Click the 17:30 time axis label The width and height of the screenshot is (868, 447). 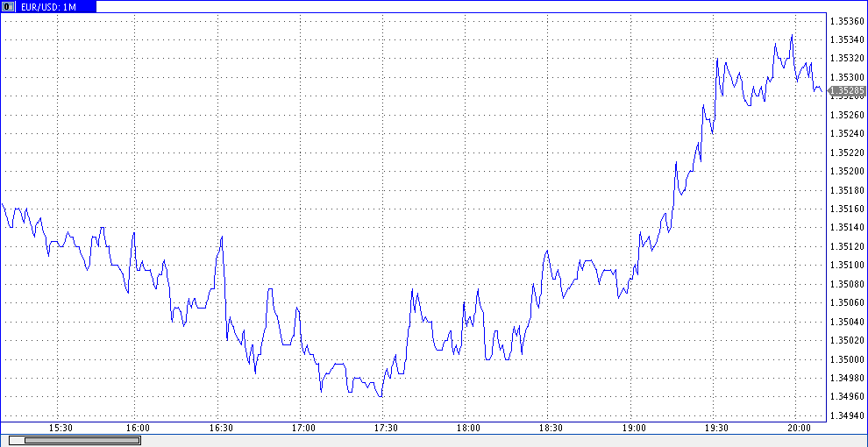(x=386, y=429)
